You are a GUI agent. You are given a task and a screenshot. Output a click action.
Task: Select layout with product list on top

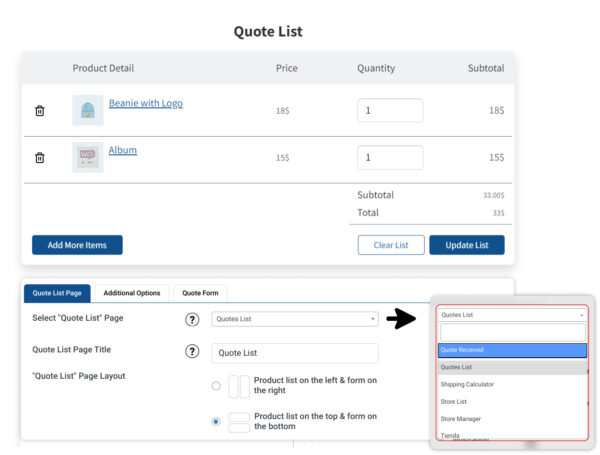pos(216,422)
